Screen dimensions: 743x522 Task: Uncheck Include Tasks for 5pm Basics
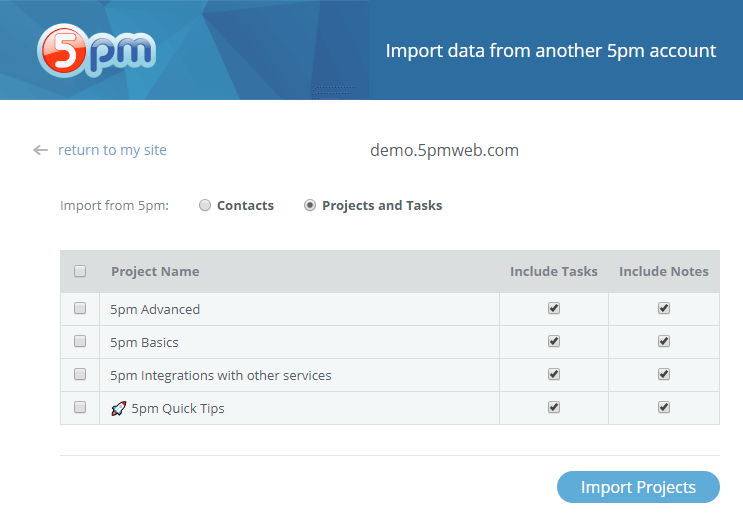point(554,342)
